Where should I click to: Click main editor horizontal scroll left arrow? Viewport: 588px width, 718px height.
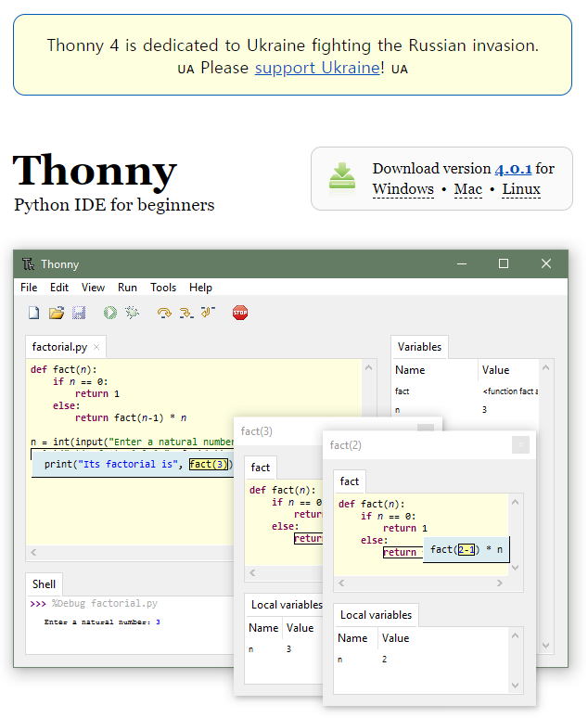[x=33, y=553]
